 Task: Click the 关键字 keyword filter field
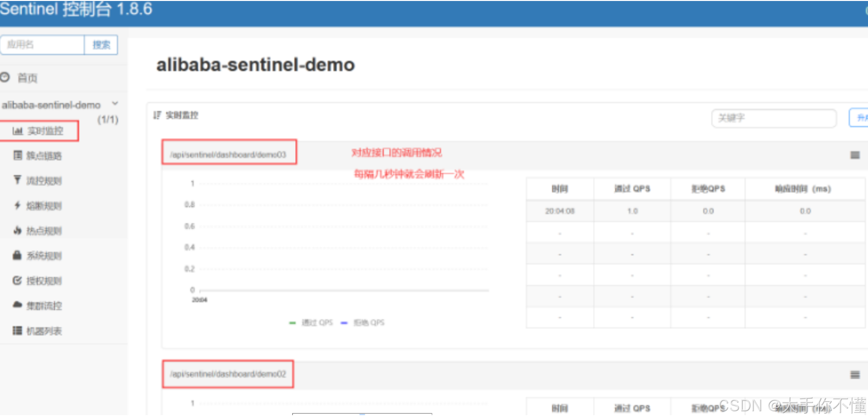pyautogui.click(x=774, y=118)
